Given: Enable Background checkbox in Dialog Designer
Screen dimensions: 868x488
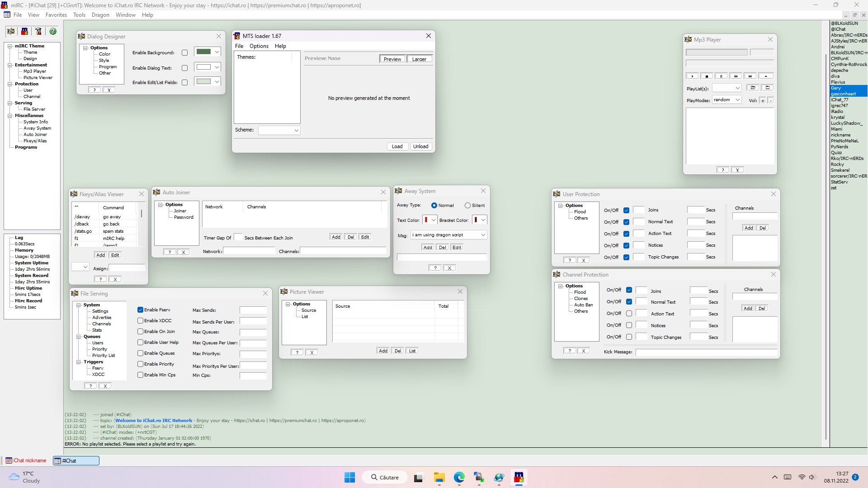Looking at the screenshot, I should pos(184,53).
